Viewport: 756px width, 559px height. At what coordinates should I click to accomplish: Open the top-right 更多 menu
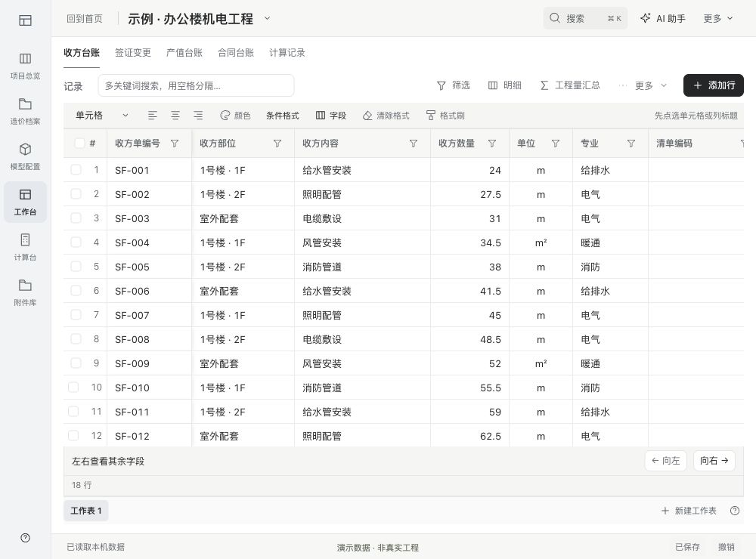[717, 18]
